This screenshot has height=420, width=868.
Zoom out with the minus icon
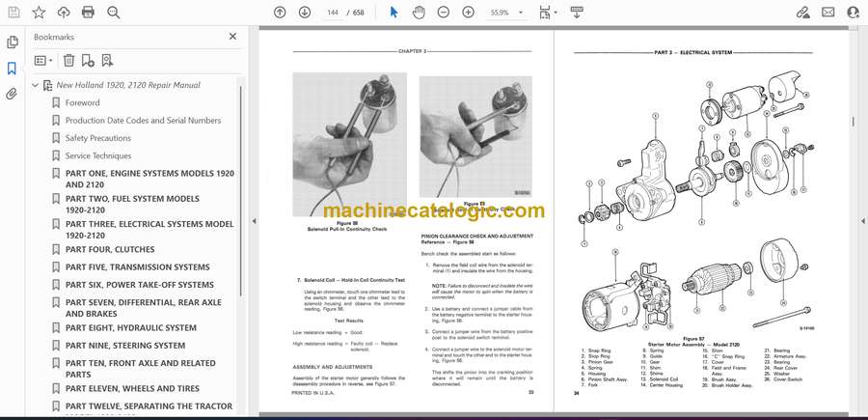coord(444,13)
